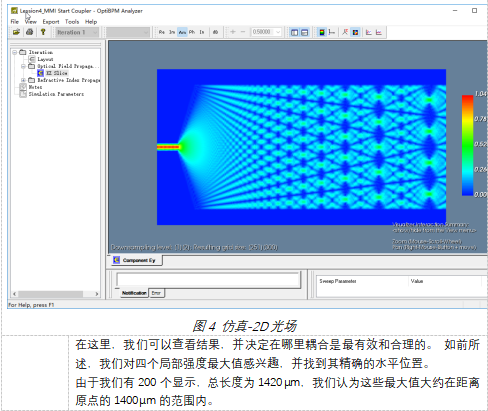Toggle amplitude display via the Am button
This screenshot has width=488, height=411.
[x=182, y=32]
